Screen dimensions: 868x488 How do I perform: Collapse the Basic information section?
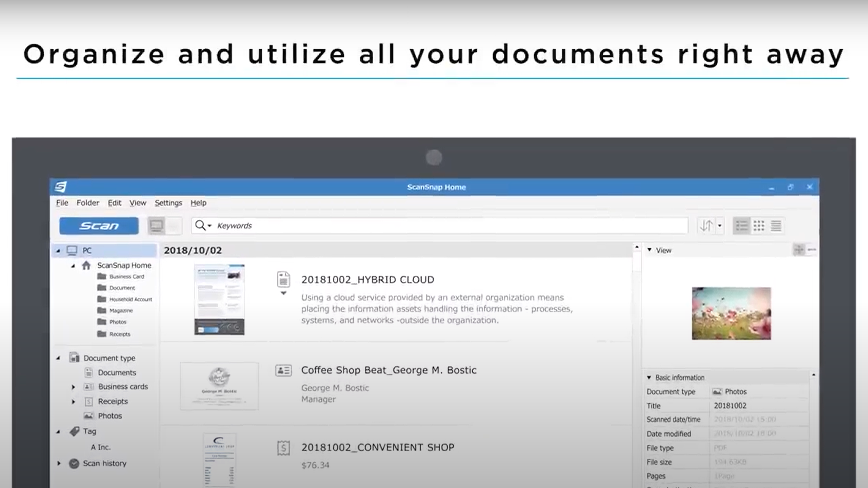tap(648, 378)
